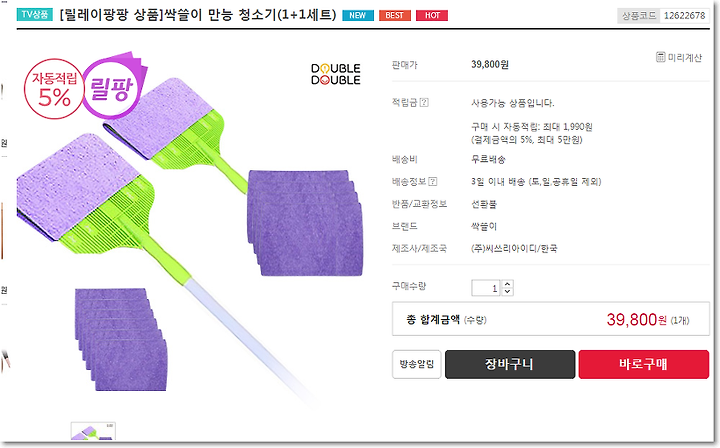Image resolution: width=720 pixels, height=448 pixels.
Task: Click the BEST badge
Action: (394, 15)
